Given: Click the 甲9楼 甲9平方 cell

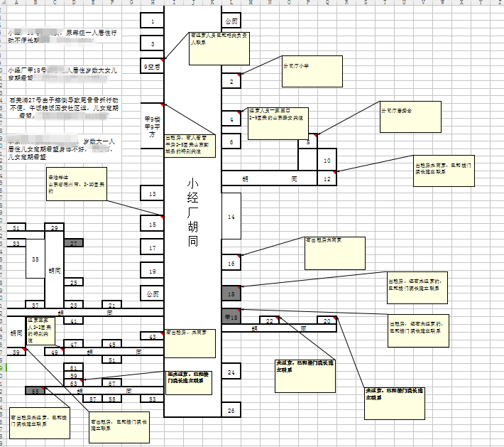Looking at the screenshot, I should pos(152,126).
